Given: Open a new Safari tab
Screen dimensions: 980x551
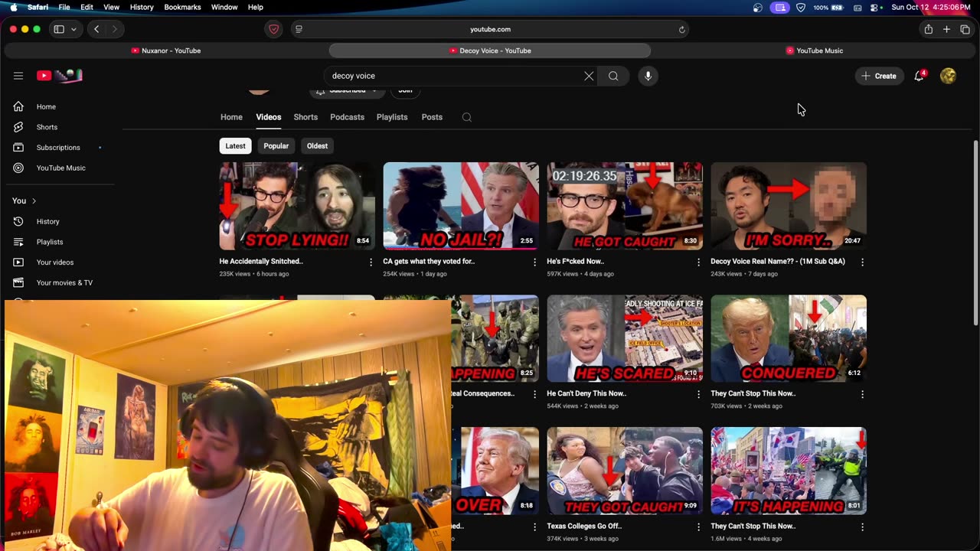Looking at the screenshot, I should (946, 29).
